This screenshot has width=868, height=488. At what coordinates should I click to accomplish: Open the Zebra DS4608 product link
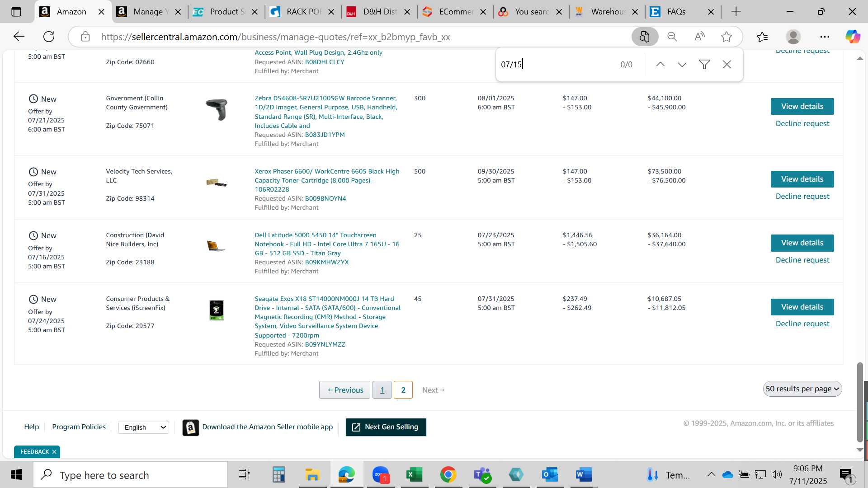tap(326, 112)
